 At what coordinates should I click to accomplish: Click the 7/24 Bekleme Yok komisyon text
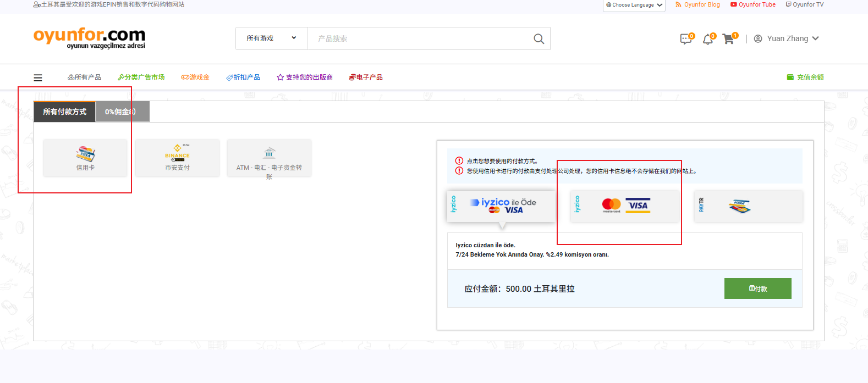(x=532, y=254)
